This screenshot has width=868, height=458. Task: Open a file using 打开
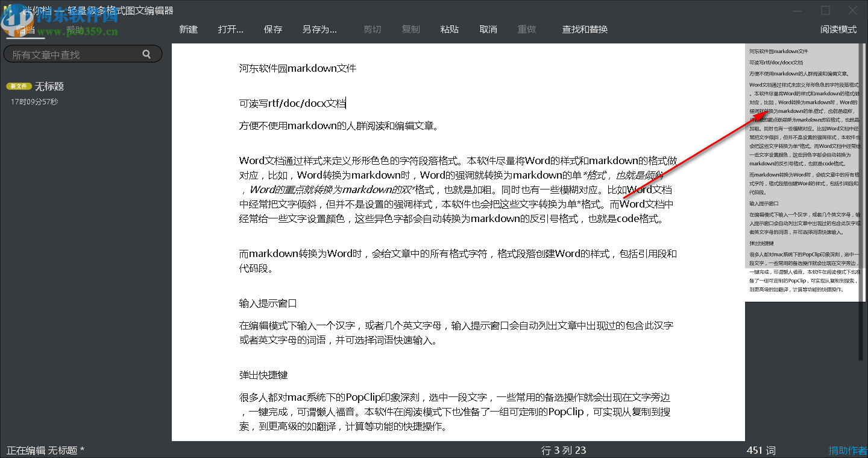[x=230, y=29]
